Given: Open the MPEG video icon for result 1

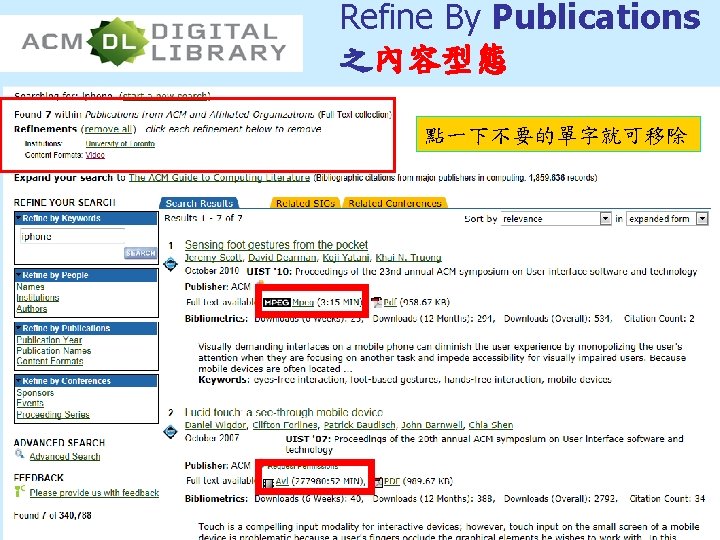Looking at the screenshot, I should click(x=276, y=302).
